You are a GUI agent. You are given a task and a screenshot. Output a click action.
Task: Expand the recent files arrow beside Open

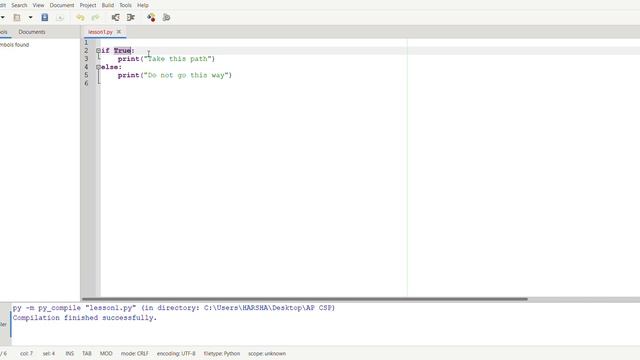coord(30,18)
